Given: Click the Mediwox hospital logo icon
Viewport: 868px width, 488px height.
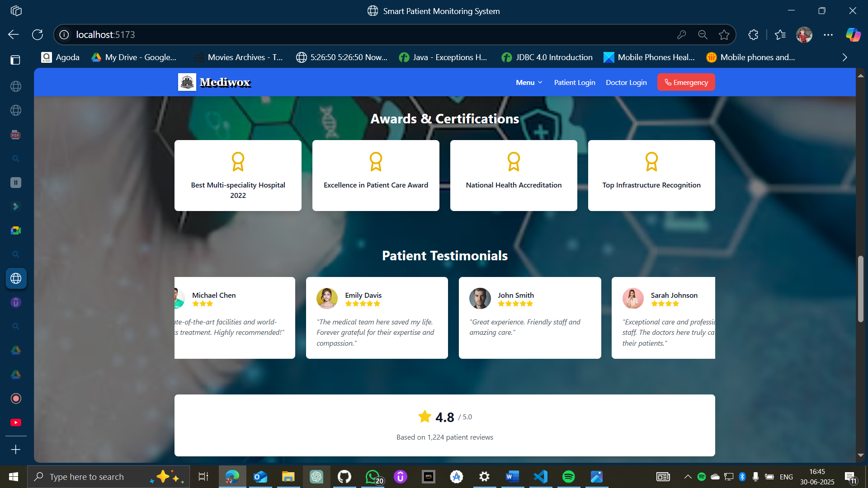Looking at the screenshot, I should click(187, 82).
